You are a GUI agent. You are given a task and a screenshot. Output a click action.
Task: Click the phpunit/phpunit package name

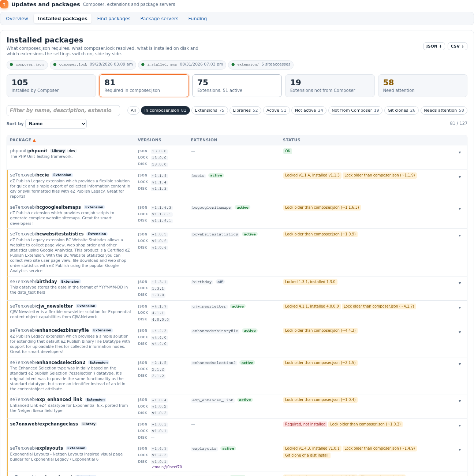pyautogui.click(x=29, y=151)
